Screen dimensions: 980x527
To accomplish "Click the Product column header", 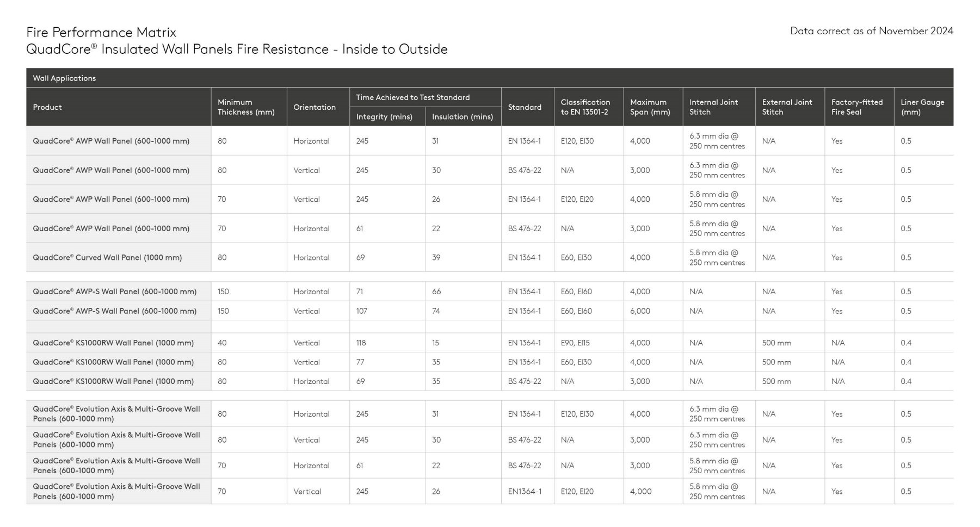I will tap(47, 107).
